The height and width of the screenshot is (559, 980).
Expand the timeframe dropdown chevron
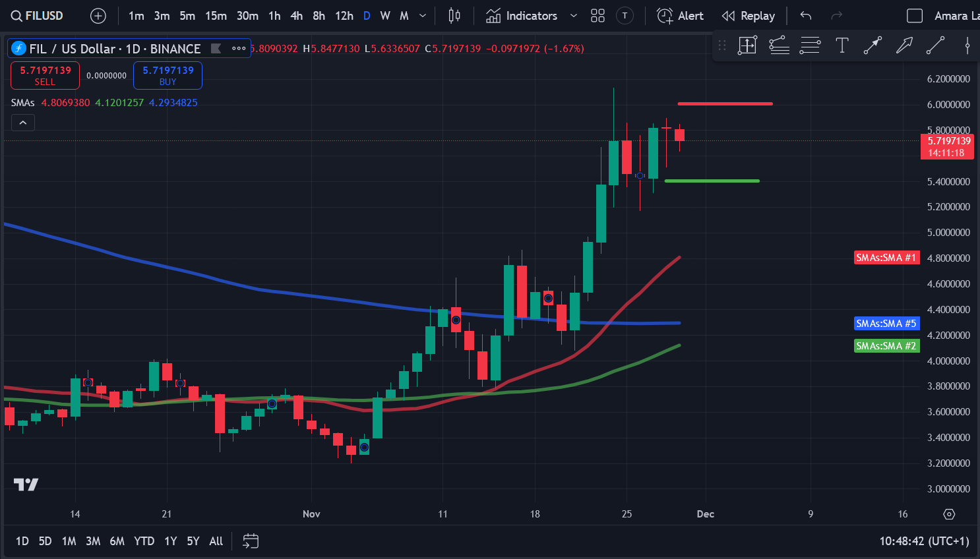click(x=423, y=16)
